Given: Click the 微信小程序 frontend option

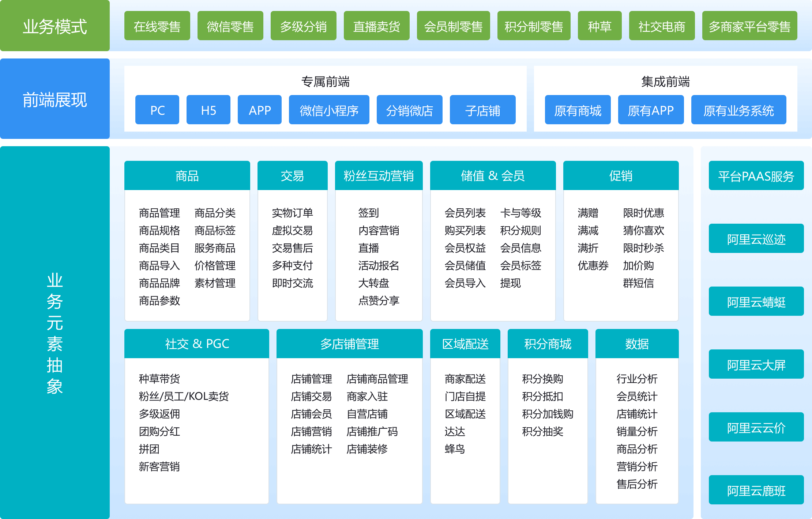Looking at the screenshot, I should (x=329, y=110).
